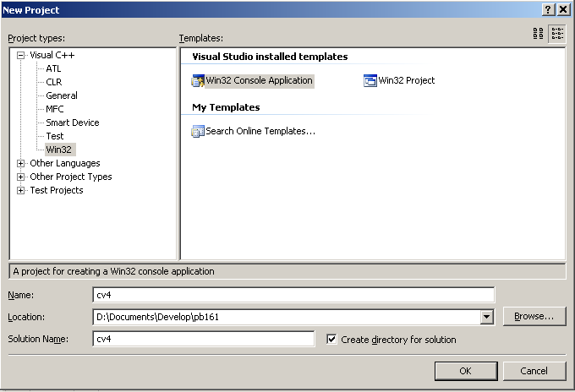The width and height of the screenshot is (575, 392).
Task: Click Search Online Templates... text
Action: (x=260, y=131)
